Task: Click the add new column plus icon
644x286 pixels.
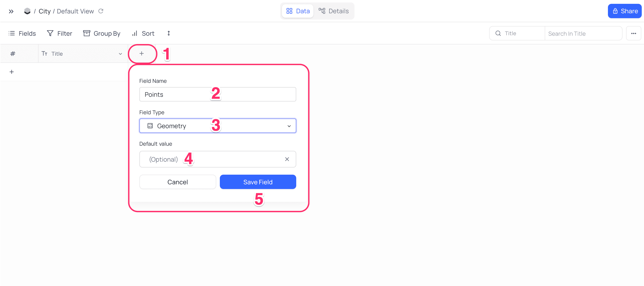Action: (x=141, y=53)
